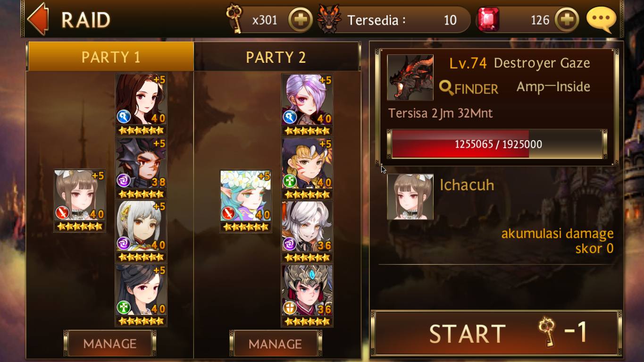Go back using the orange arrow
This screenshot has width=644, height=362.
[38, 20]
